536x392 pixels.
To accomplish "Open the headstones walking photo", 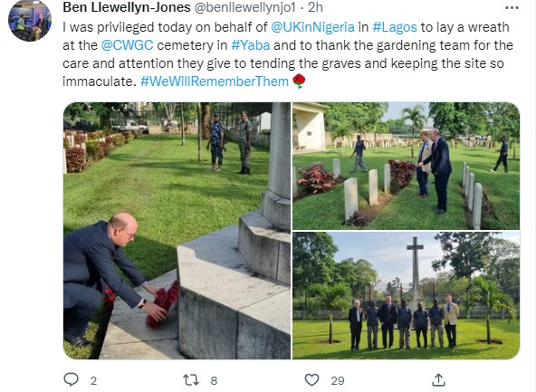I will 407,166.
